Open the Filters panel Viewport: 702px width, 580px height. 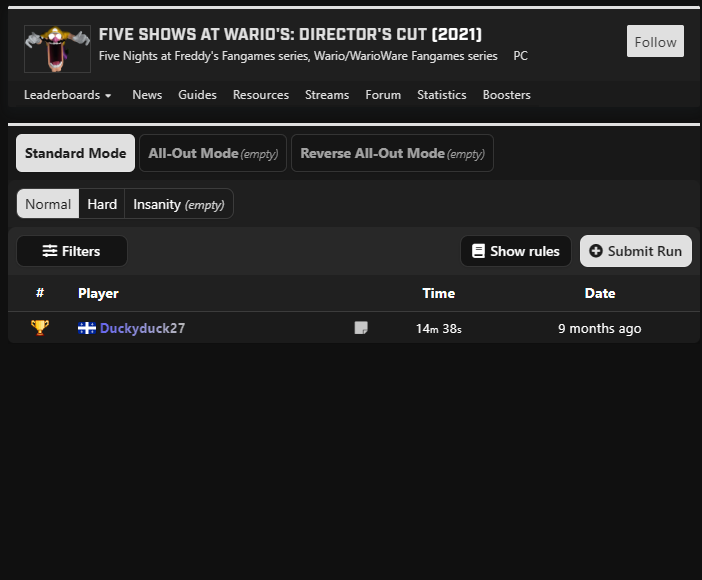(x=72, y=251)
